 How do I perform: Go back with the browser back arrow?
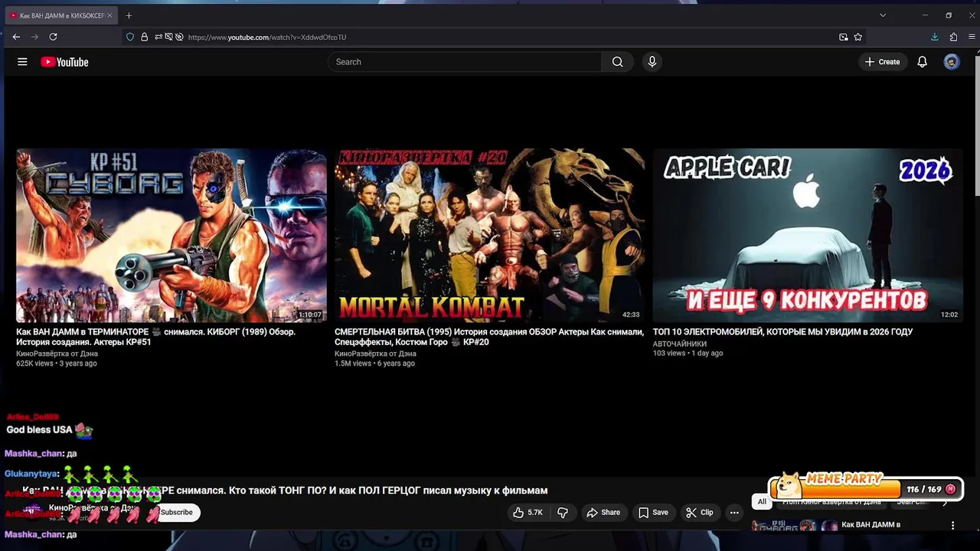(16, 37)
